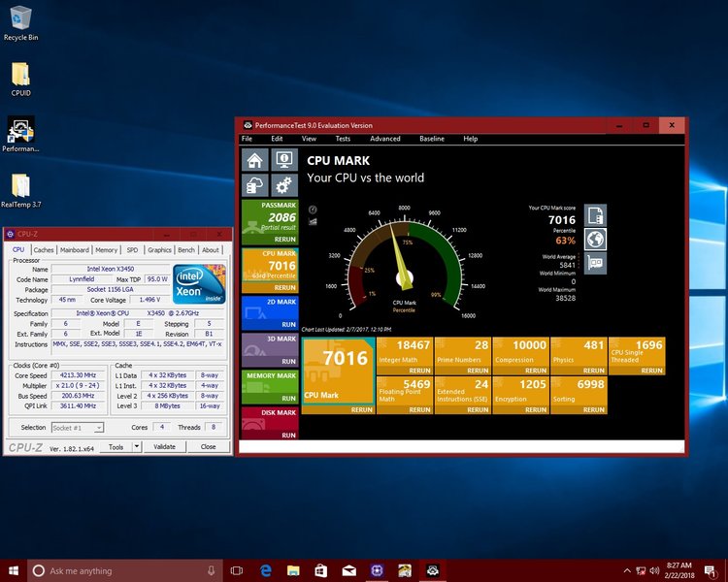Rerun the PassMark overall test

(x=284, y=240)
